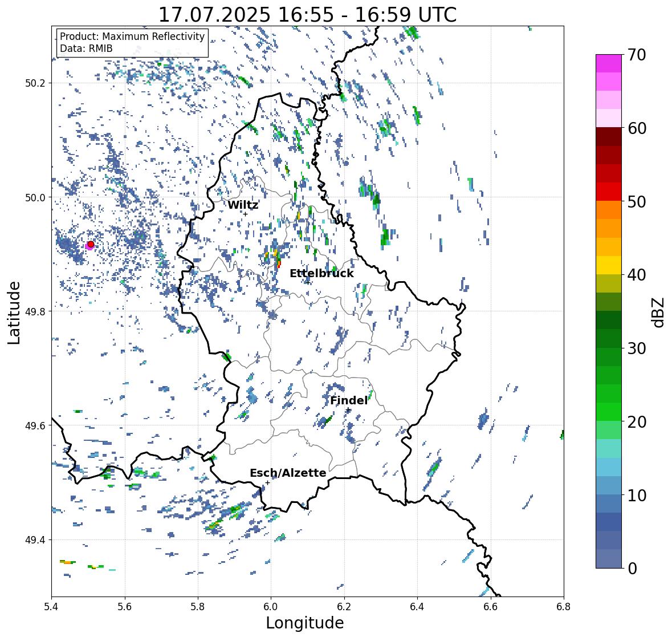Click the 70 dBZ colorbar label
Screen dimensions: 672x637
pos(636,55)
